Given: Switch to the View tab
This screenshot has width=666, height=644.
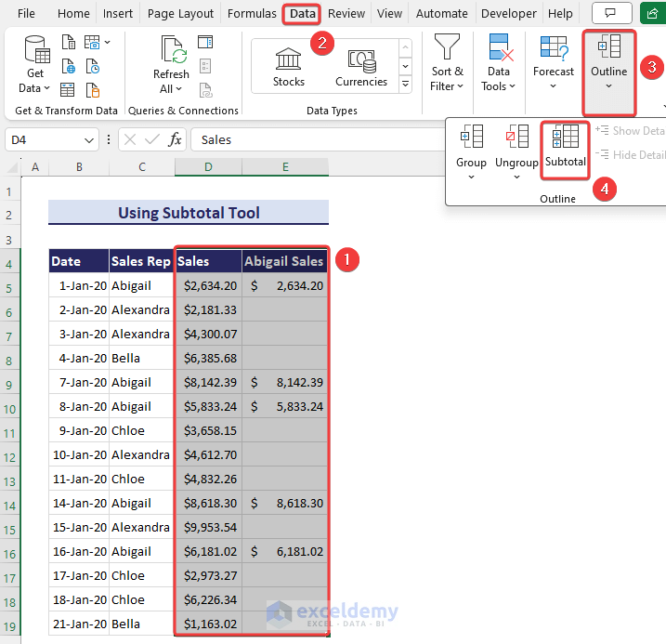Looking at the screenshot, I should [389, 14].
